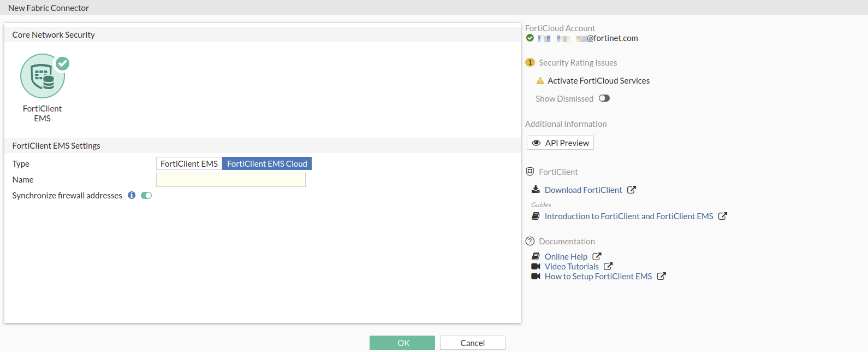Select the FortiClient EMS connector icon
Image resolution: width=868 pixels, height=352 pixels.
pos(43,76)
